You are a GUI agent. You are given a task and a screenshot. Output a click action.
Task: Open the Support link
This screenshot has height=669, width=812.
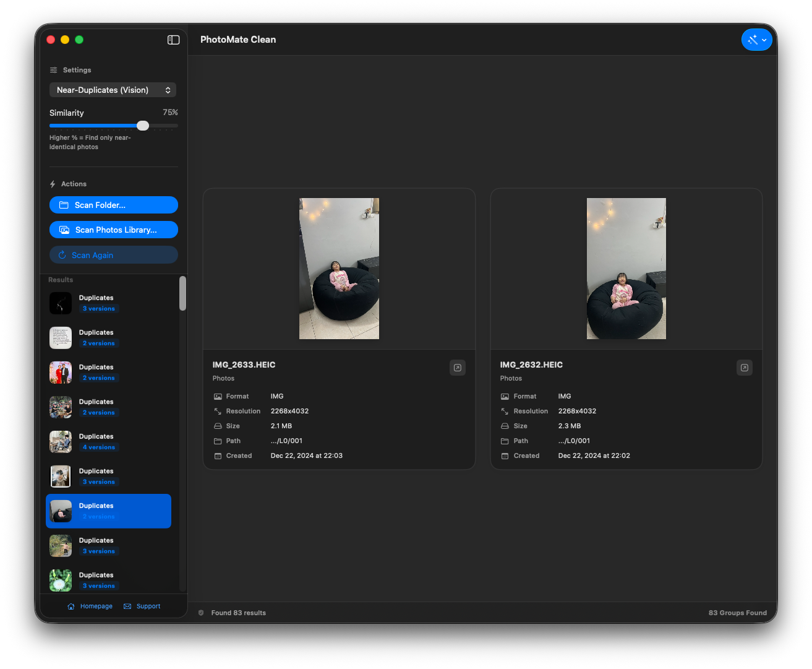click(148, 606)
